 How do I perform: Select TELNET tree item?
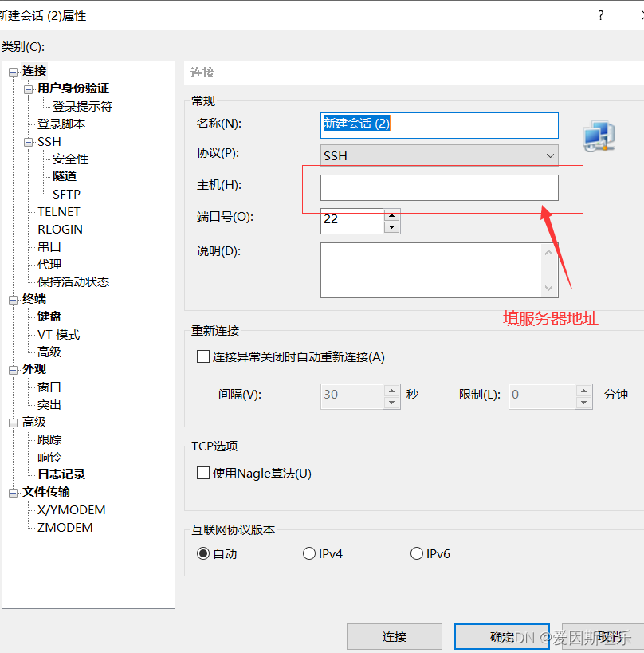pos(59,211)
